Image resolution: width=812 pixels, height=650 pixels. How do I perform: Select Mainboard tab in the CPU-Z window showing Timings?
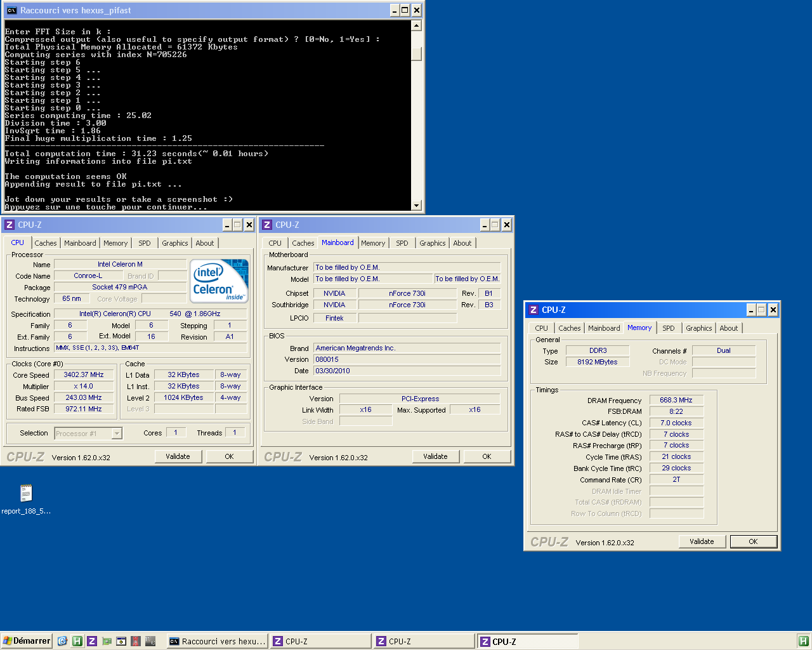[604, 328]
